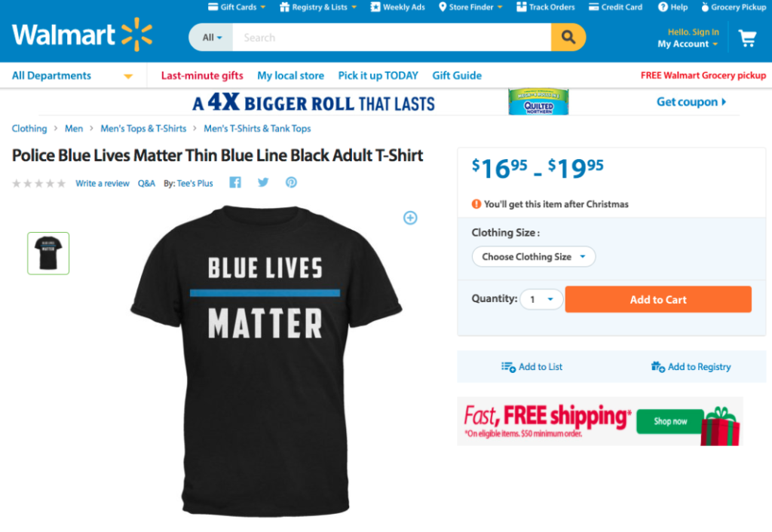
Task: Select the t-shirt thumbnail image
Action: 48,253
